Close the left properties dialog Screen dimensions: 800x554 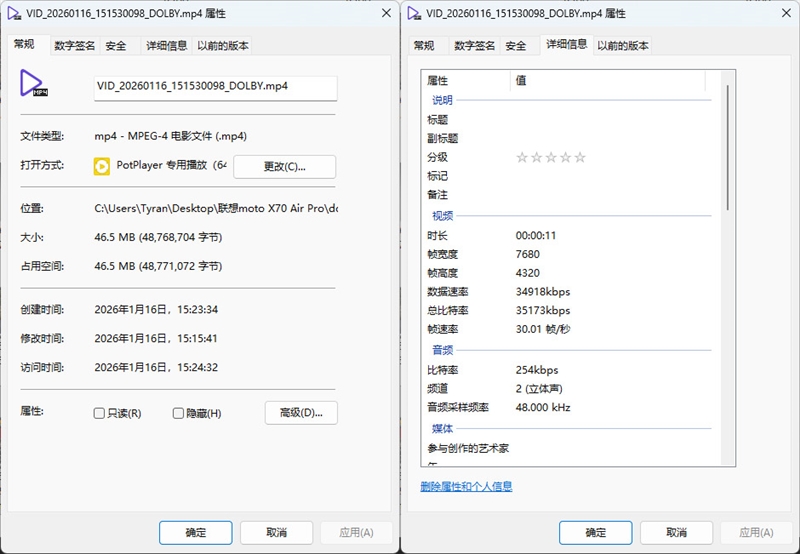(385, 13)
